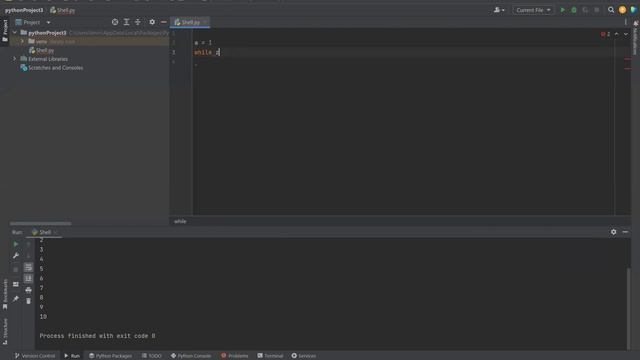Open Project panel gear options
The height and width of the screenshot is (360, 640).
[152, 22]
